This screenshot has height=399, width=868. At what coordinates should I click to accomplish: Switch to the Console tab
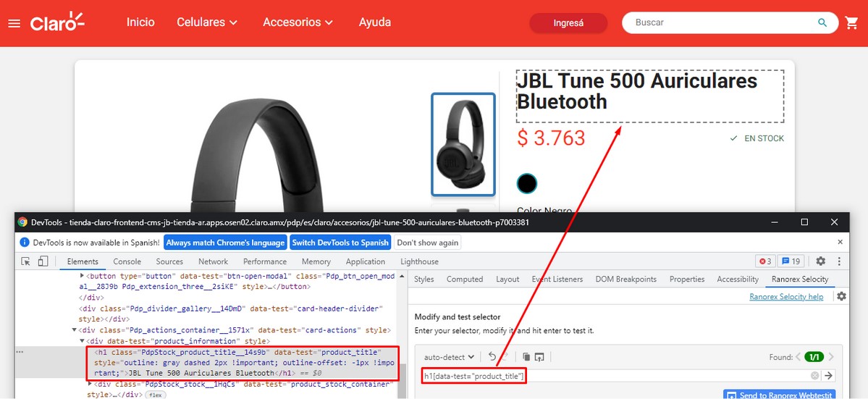[127, 261]
